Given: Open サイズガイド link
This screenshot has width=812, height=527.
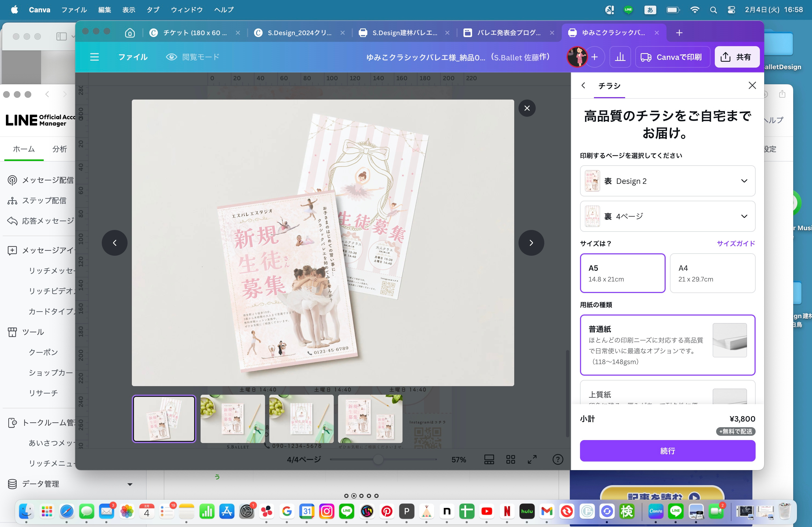Looking at the screenshot, I should (x=735, y=243).
